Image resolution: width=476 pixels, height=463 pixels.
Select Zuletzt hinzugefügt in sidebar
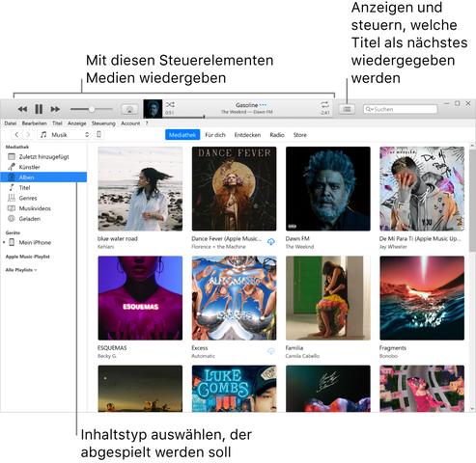43,157
